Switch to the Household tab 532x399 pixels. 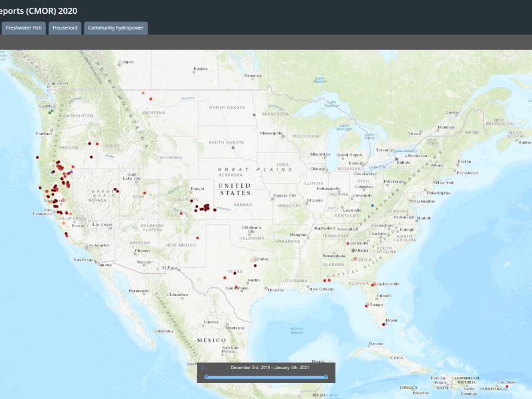click(x=65, y=28)
